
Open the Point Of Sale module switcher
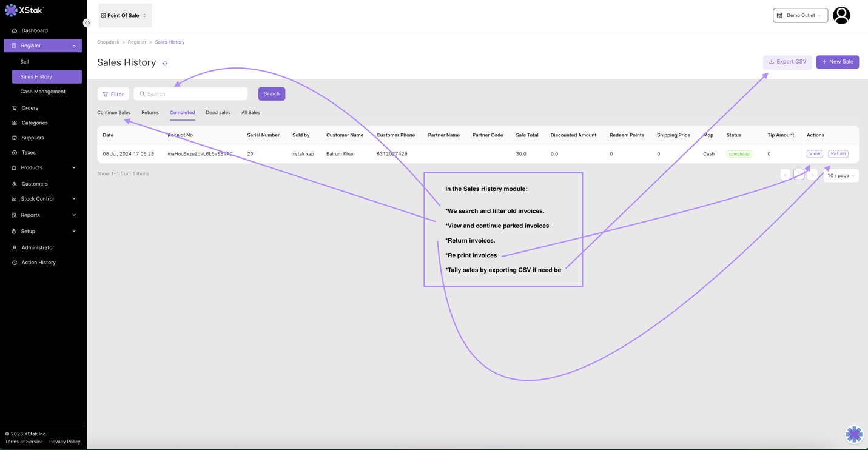[x=124, y=16]
